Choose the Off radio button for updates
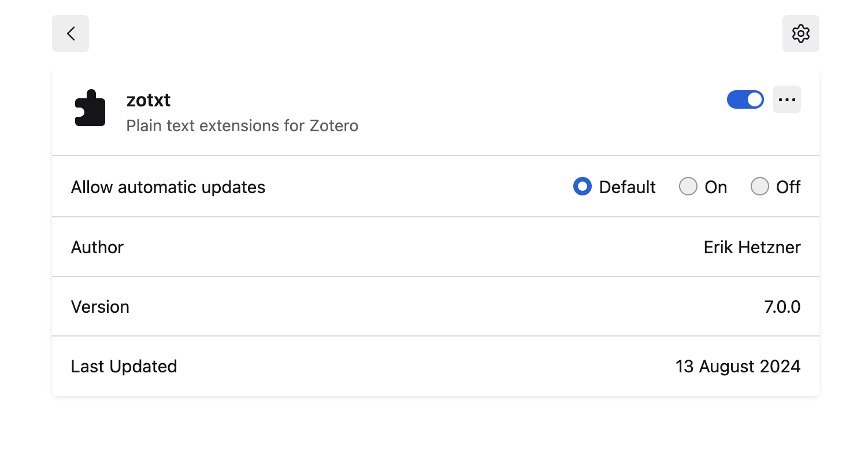Image resolution: width=868 pixels, height=451 pixels. pyautogui.click(x=759, y=187)
